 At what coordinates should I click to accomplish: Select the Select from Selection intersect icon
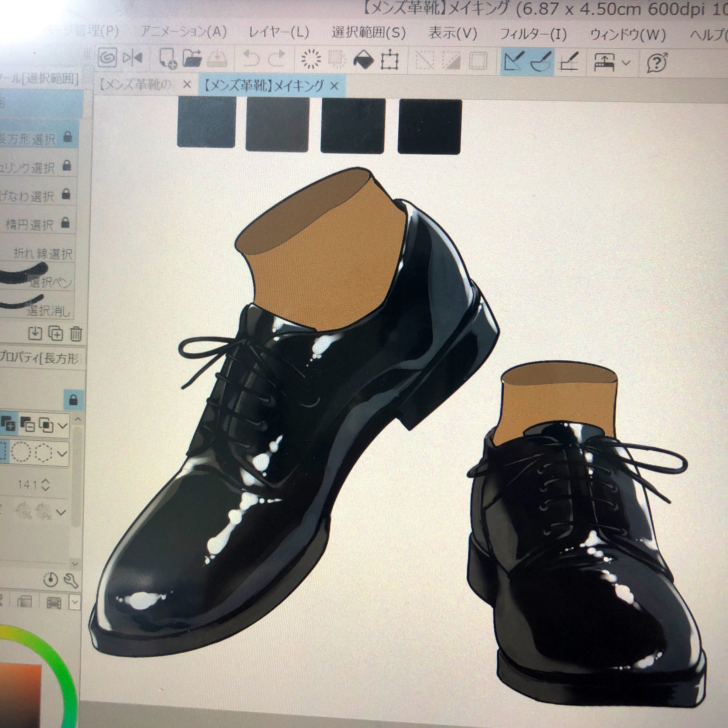47,426
